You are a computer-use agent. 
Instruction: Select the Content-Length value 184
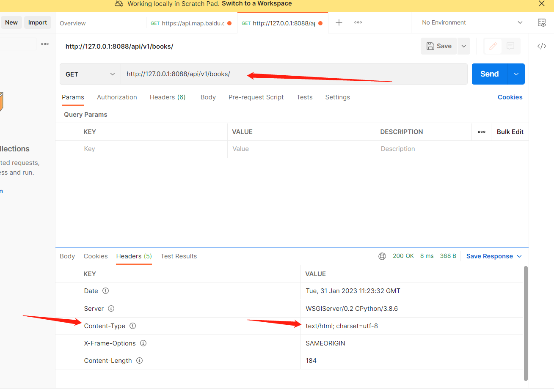pyautogui.click(x=311, y=361)
